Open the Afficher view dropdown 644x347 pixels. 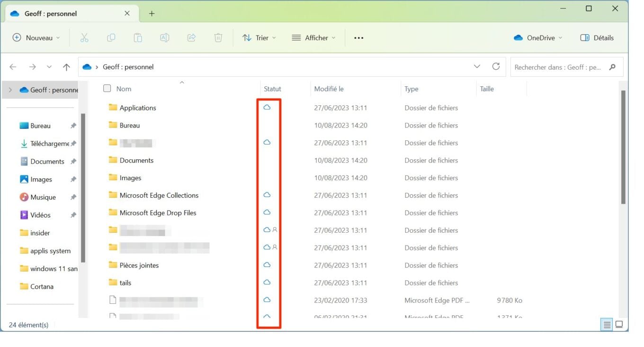(x=313, y=38)
